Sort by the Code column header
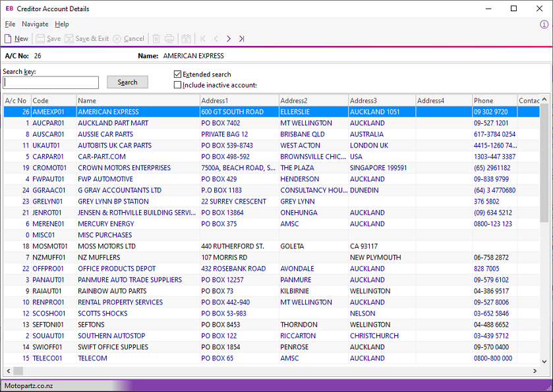The width and height of the screenshot is (553, 392). [x=53, y=100]
